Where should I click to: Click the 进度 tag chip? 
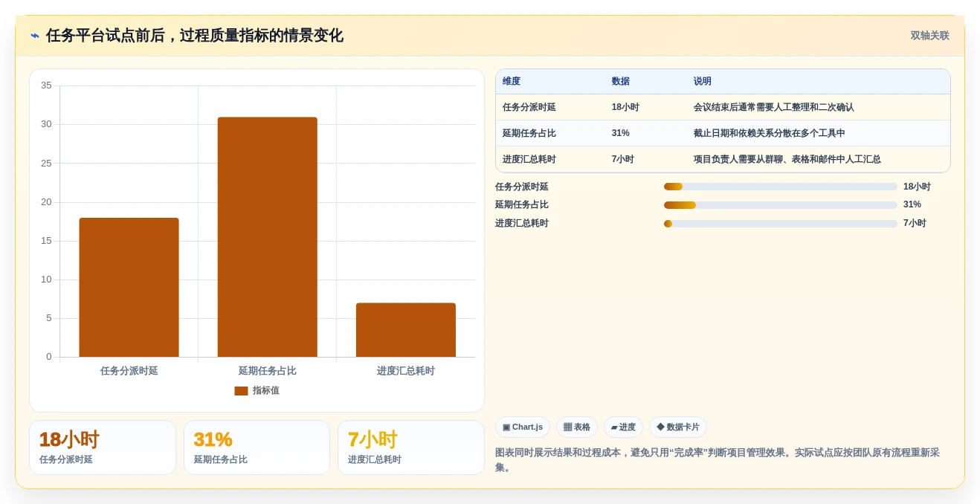[x=623, y=427]
